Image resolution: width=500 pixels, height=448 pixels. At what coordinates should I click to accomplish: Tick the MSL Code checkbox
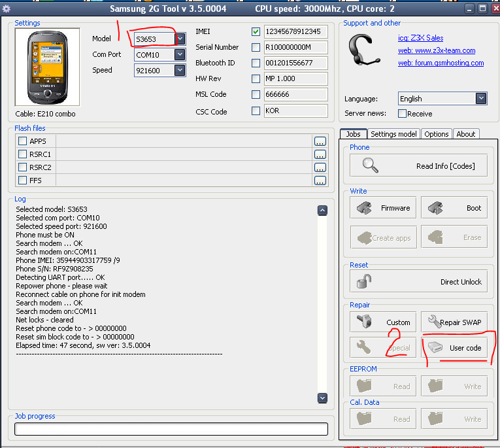[256, 94]
